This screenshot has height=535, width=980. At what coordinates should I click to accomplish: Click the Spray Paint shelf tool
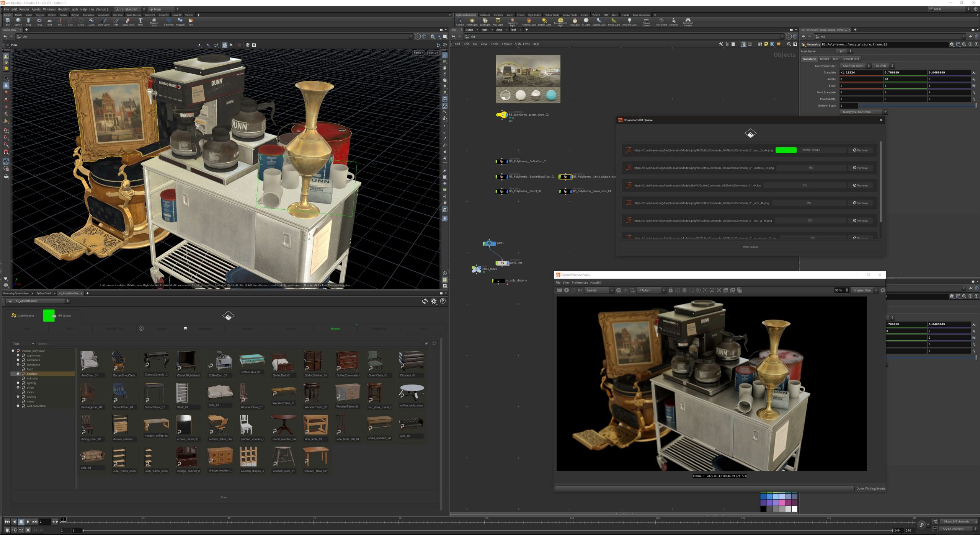(x=128, y=21)
